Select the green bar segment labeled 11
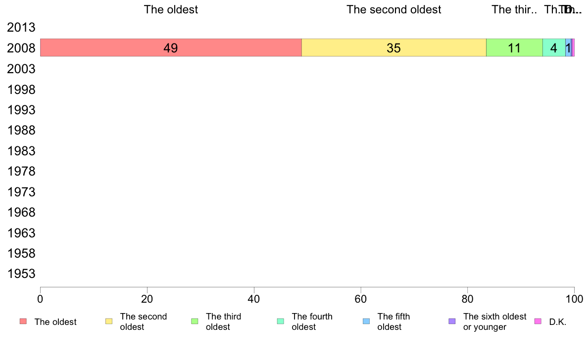Screen dimensions: 588x364 (515, 47)
